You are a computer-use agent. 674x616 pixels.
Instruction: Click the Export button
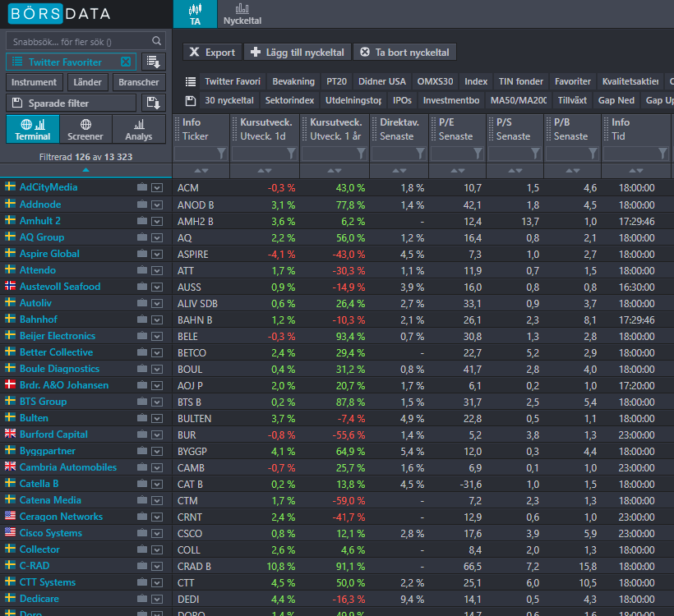pos(212,53)
